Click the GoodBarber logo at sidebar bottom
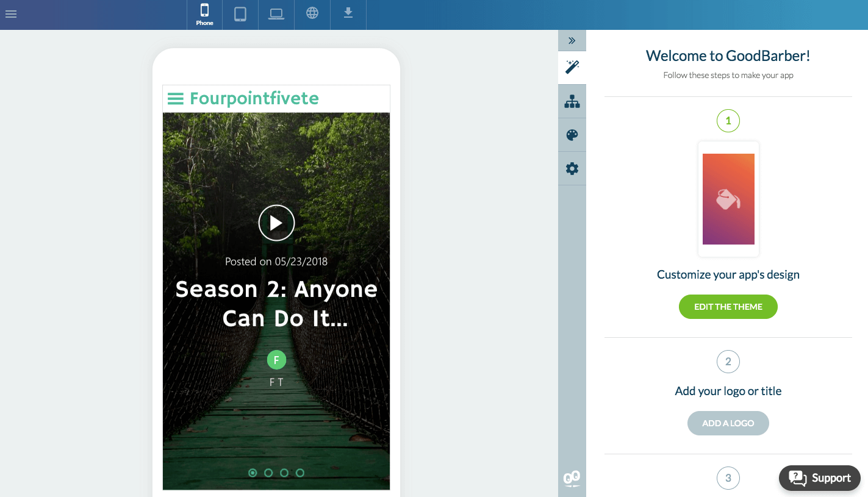 tap(572, 479)
